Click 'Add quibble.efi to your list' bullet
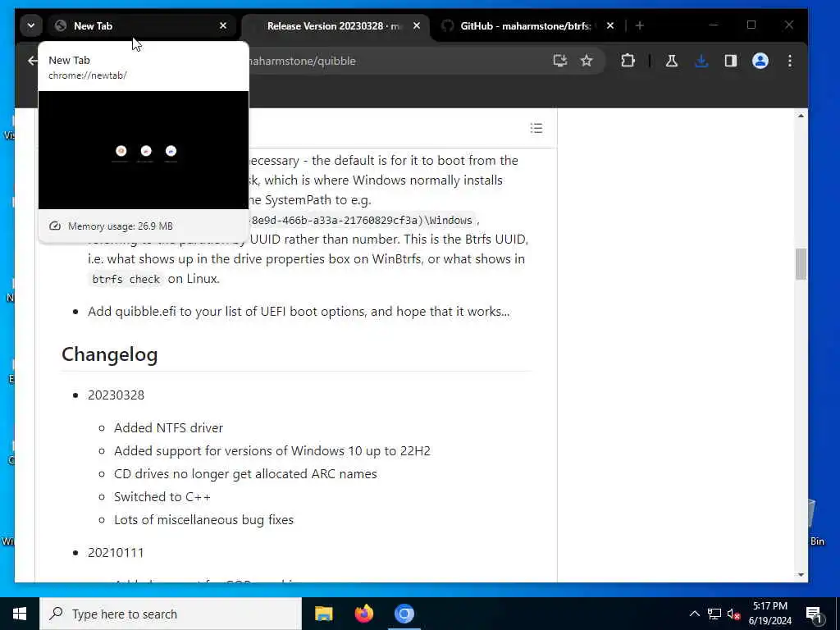The height and width of the screenshot is (630, 840). (x=299, y=311)
